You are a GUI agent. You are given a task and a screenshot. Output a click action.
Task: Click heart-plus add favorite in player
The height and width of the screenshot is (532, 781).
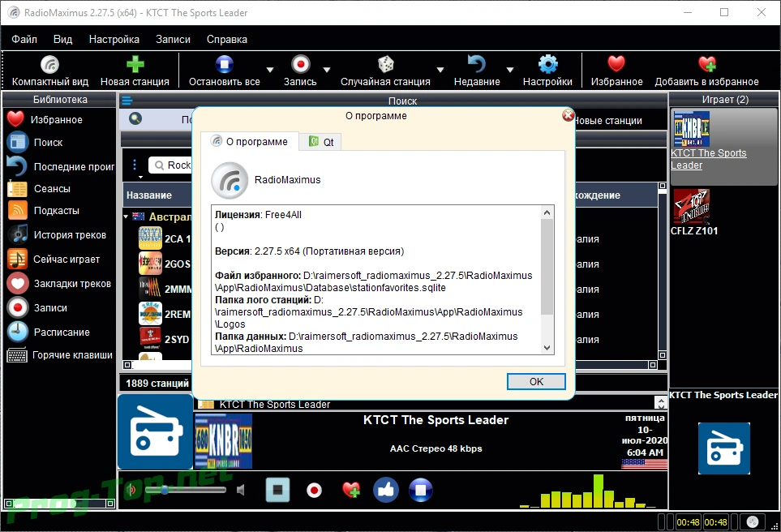click(351, 490)
